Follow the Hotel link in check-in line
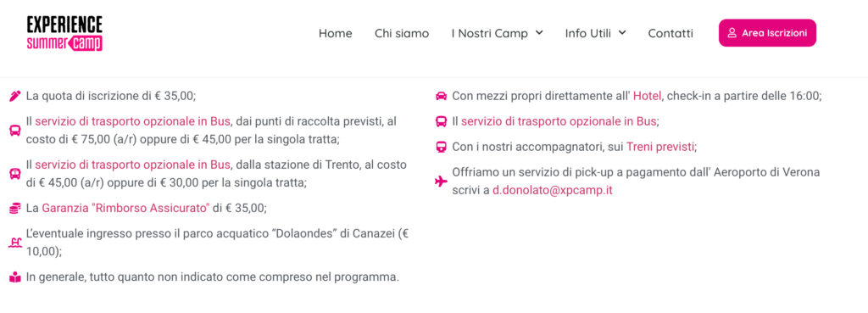 point(647,96)
